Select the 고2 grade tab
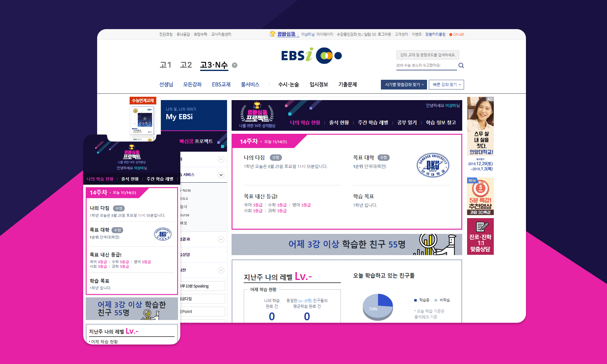607x364 pixels. pyautogui.click(x=186, y=65)
